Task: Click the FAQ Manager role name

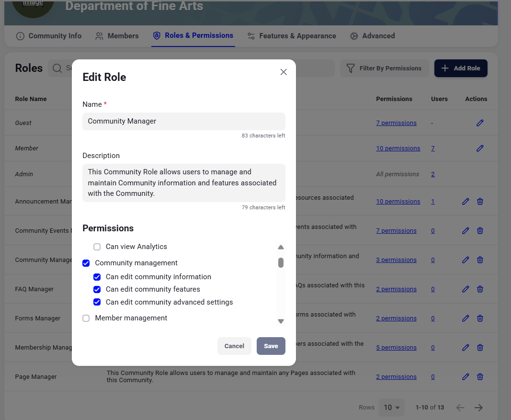Action: point(34,289)
